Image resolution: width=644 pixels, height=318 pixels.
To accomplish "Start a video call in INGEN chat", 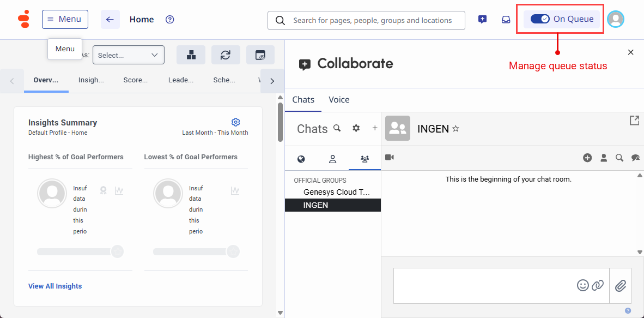I will pyautogui.click(x=390, y=158).
